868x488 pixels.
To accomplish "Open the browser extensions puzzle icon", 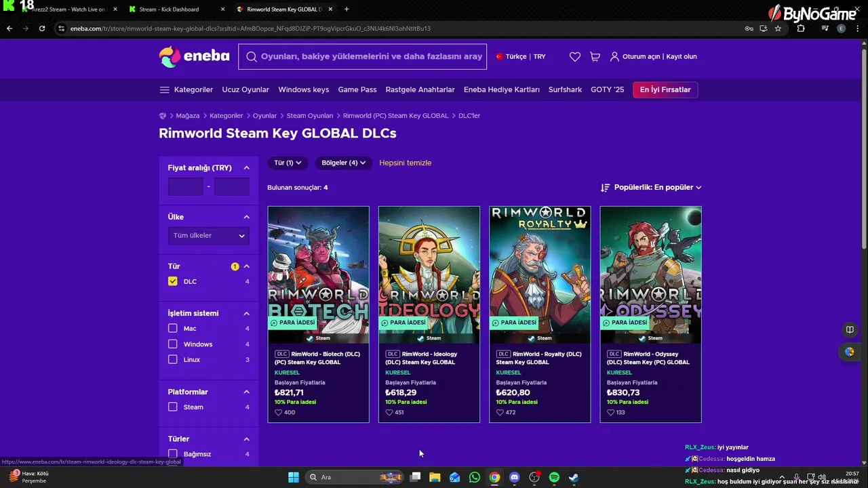I will coord(801,28).
